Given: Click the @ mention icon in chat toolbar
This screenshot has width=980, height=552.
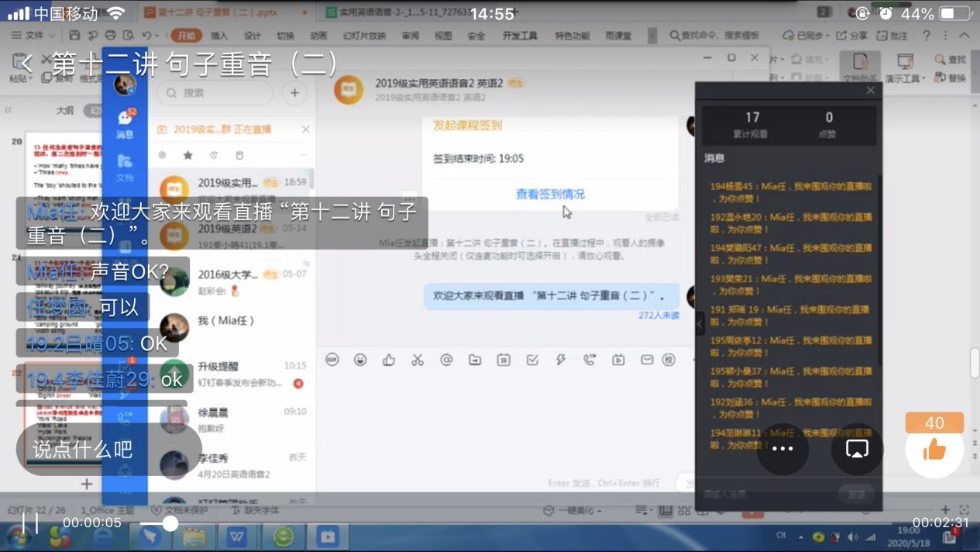Looking at the screenshot, I should 446,360.
